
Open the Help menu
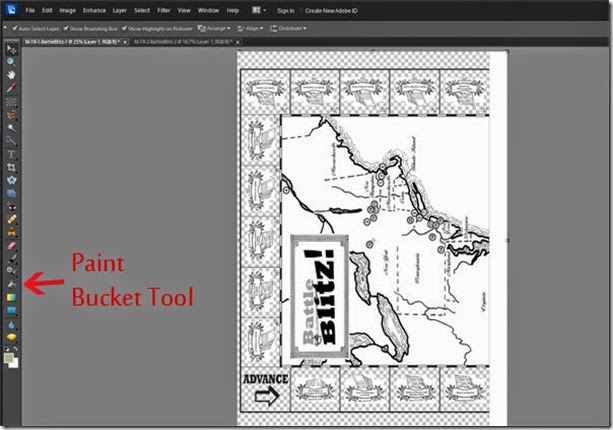pos(233,11)
